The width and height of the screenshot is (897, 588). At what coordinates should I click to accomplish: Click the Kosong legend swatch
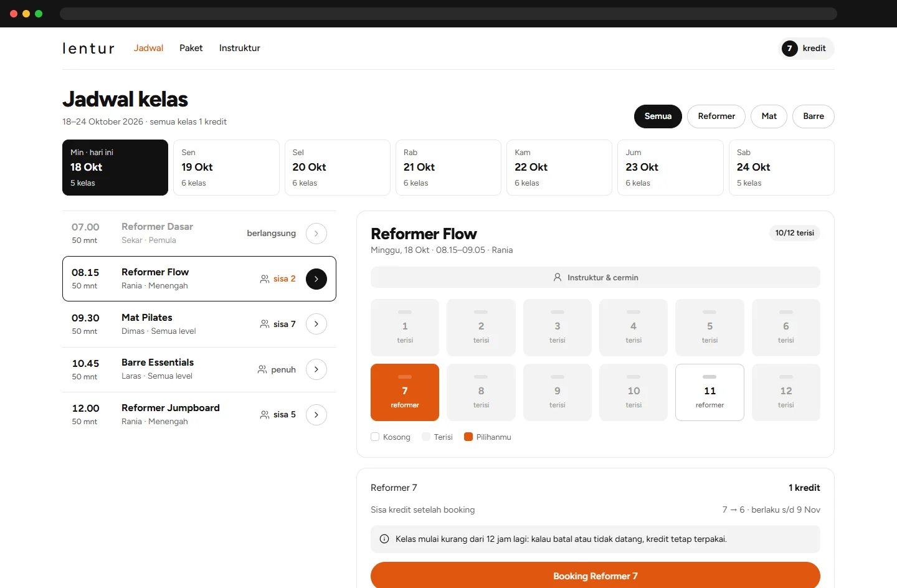(375, 437)
